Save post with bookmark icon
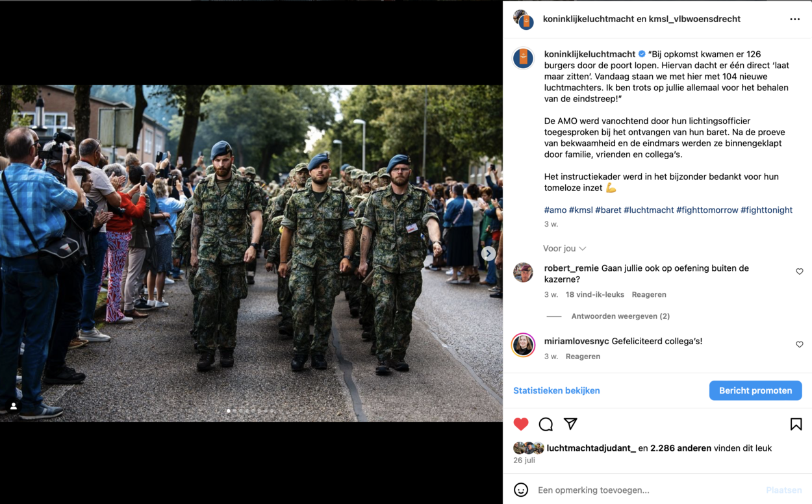The image size is (812, 504). (x=796, y=424)
